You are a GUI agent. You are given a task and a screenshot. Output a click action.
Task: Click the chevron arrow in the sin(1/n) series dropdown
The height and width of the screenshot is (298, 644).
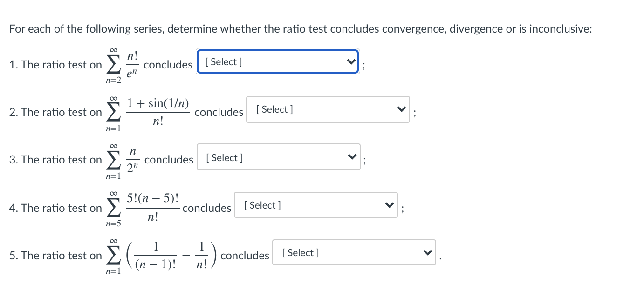pos(400,110)
